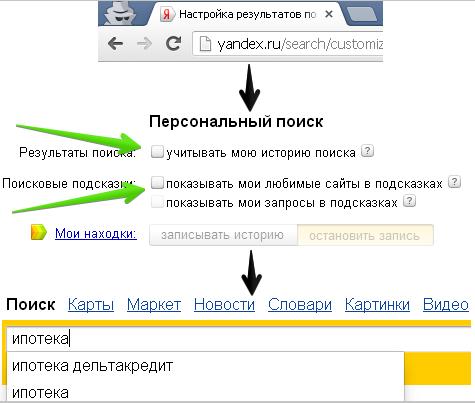Open help icon next to favorite sites option
Image resolution: width=475 pixels, height=403 pixels.
(x=455, y=182)
